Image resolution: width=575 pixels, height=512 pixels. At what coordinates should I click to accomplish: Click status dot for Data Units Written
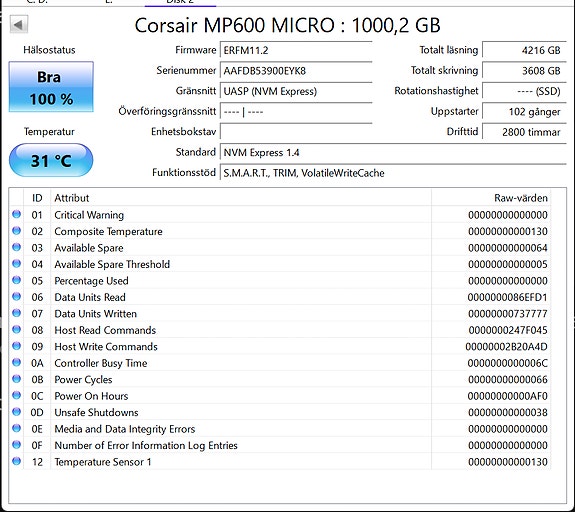click(x=17, y=313)
